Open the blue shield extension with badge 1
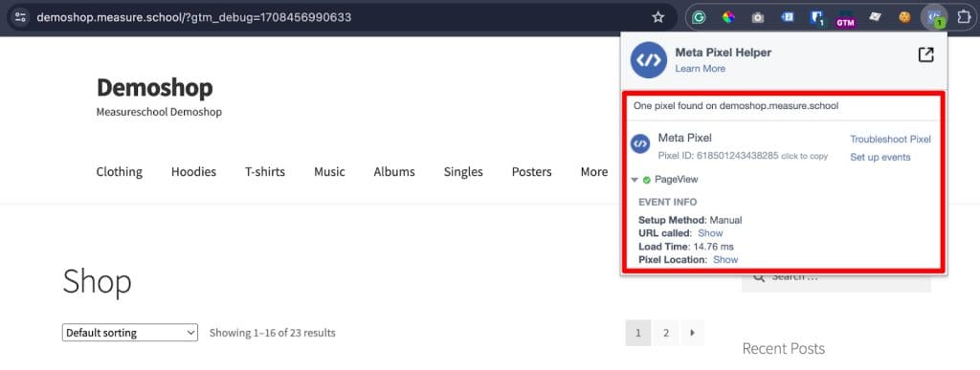Screen dimensions: 980x370 coord(817,18)
